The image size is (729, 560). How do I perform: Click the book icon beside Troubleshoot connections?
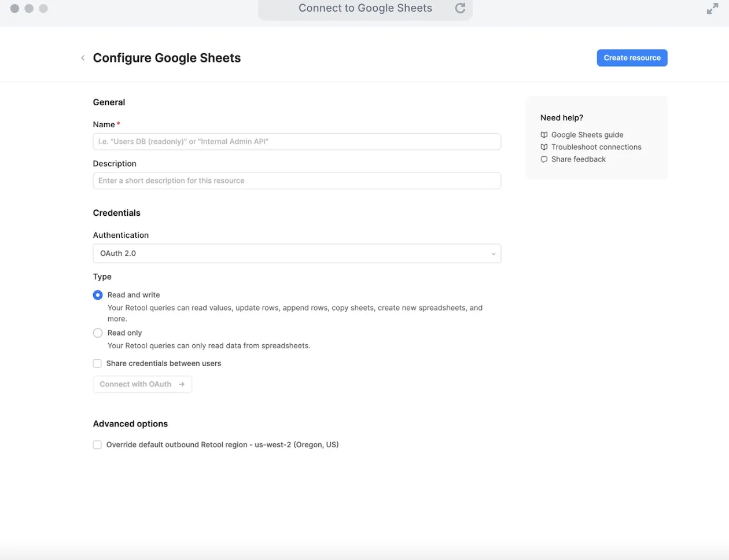point(544,147)
